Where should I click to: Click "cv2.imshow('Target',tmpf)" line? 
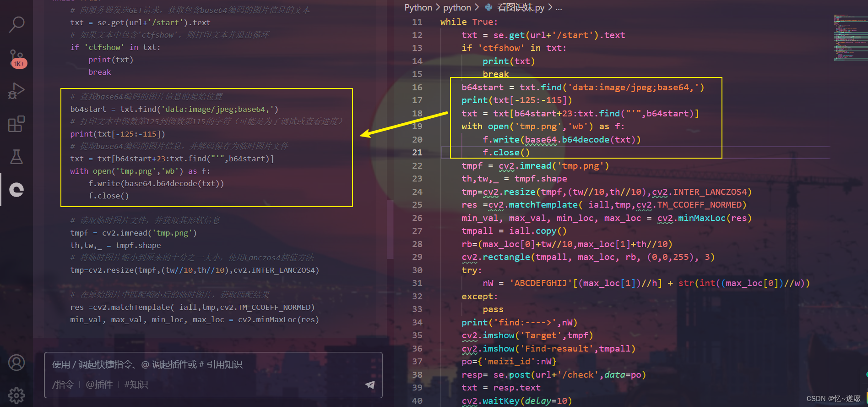click(x=527, y=335)
